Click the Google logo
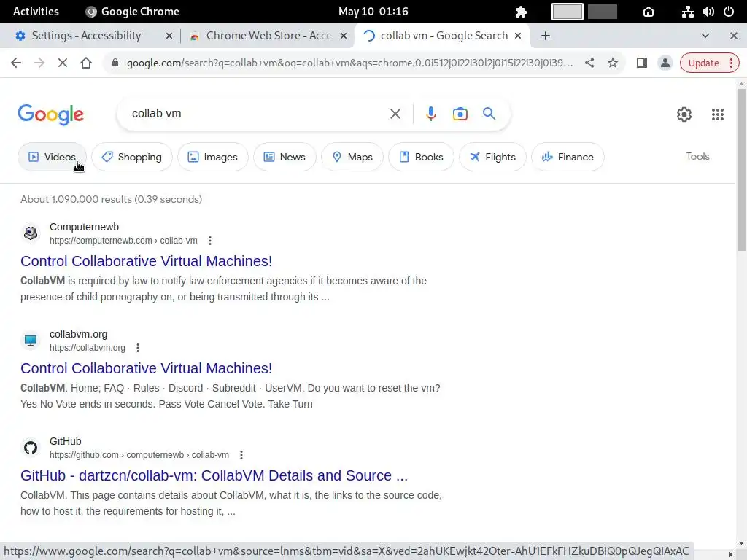This screenshot has width=747, height=560. (50, 114)
